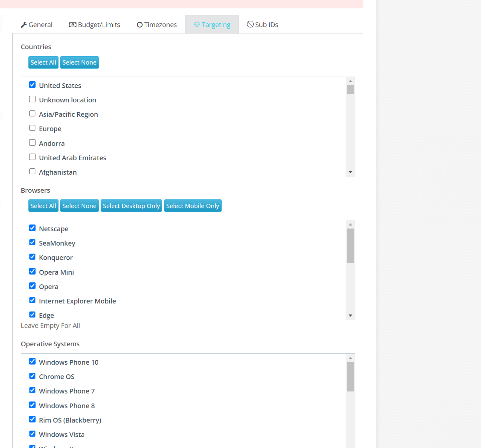Click the crosshair icon on Targeting tab
This screenshot has height=448, width=481.
click(x=197, y=24)
